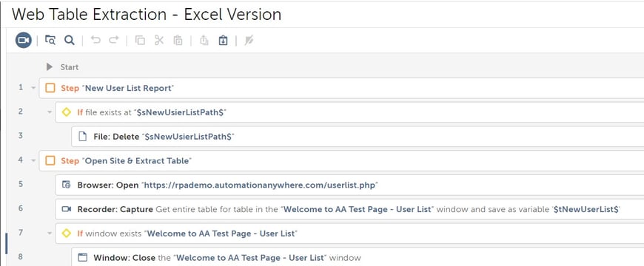Screen dimensions: 644x266
Task: Toggle the disable action icon in the toolbar
Action: pyautogui.click(x=249, y=40)
